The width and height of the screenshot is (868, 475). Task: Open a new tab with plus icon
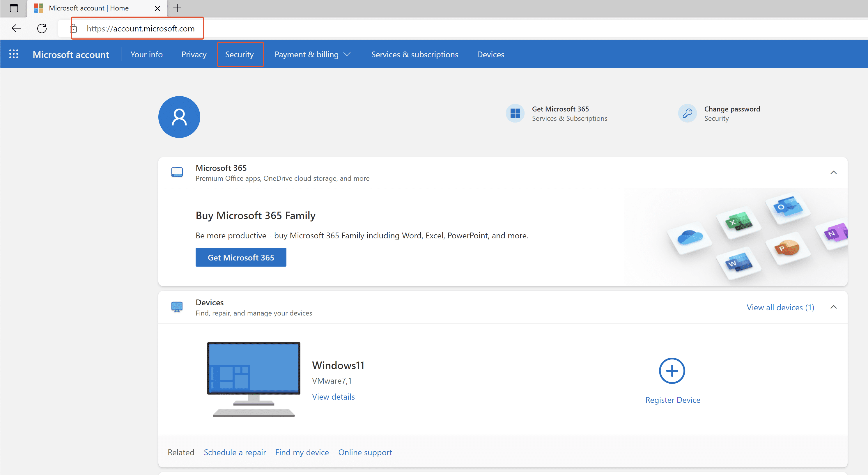coord(177,8)
